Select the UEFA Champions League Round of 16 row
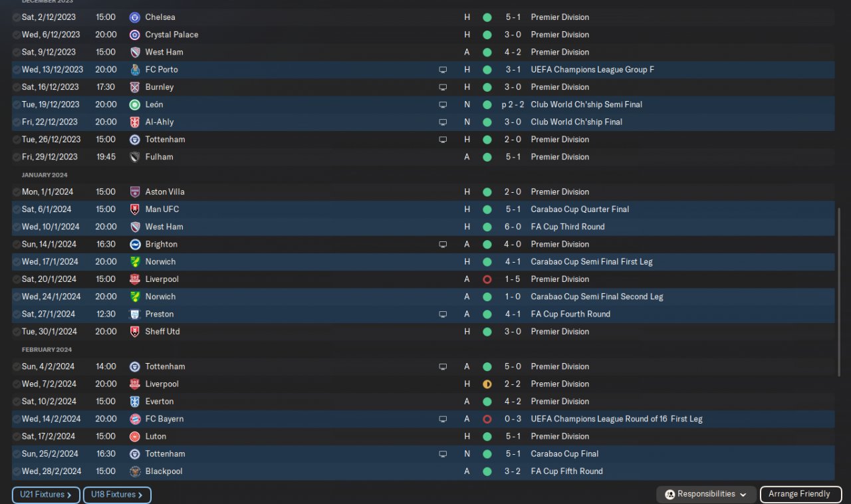 click(x=424, y=419)
